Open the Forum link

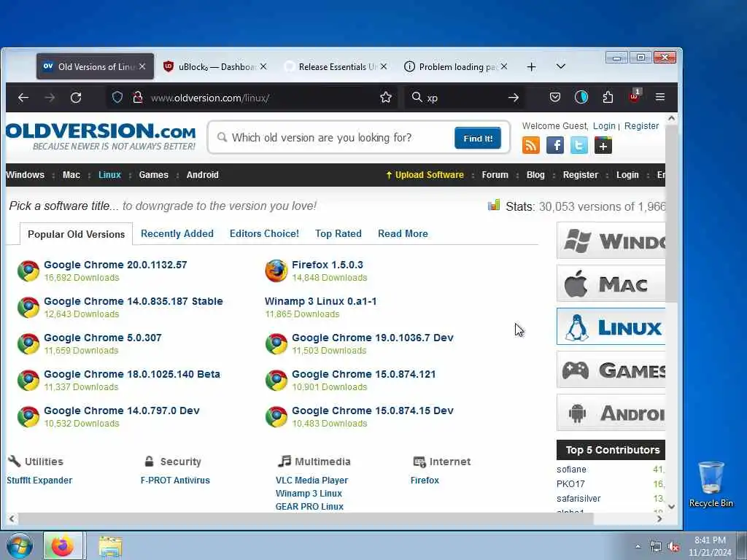click(495, 175)
